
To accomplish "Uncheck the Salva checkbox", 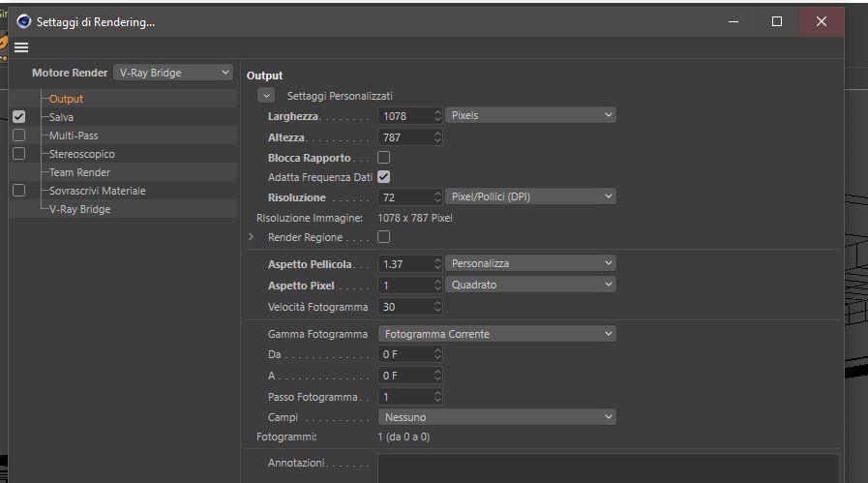I will point(18,117).
